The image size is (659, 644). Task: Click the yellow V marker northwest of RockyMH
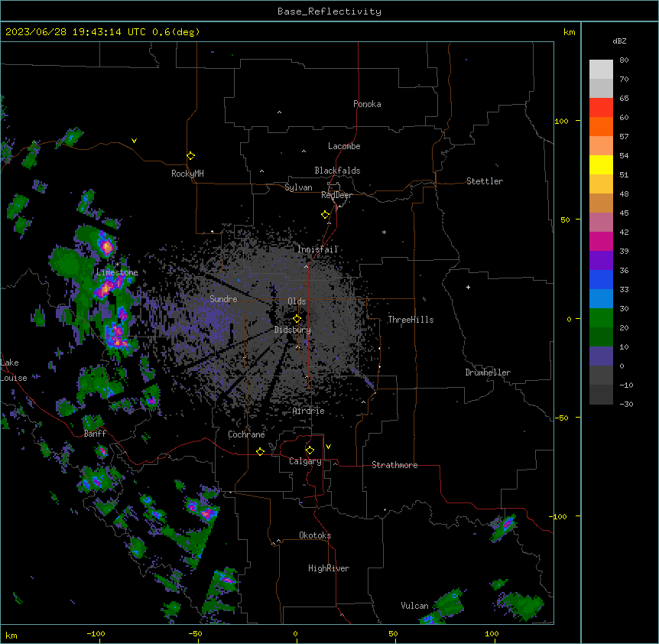coord(134,141)
